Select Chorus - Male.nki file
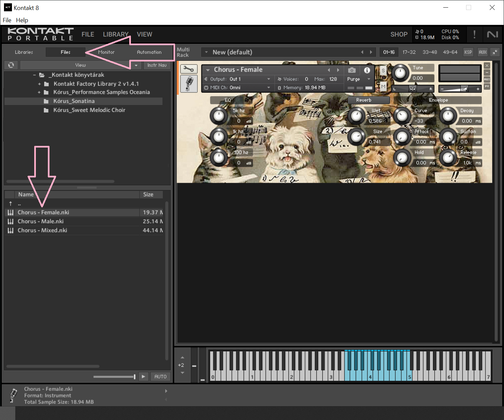504x420 pixels. pyautogui.click(x=41, y=221)
